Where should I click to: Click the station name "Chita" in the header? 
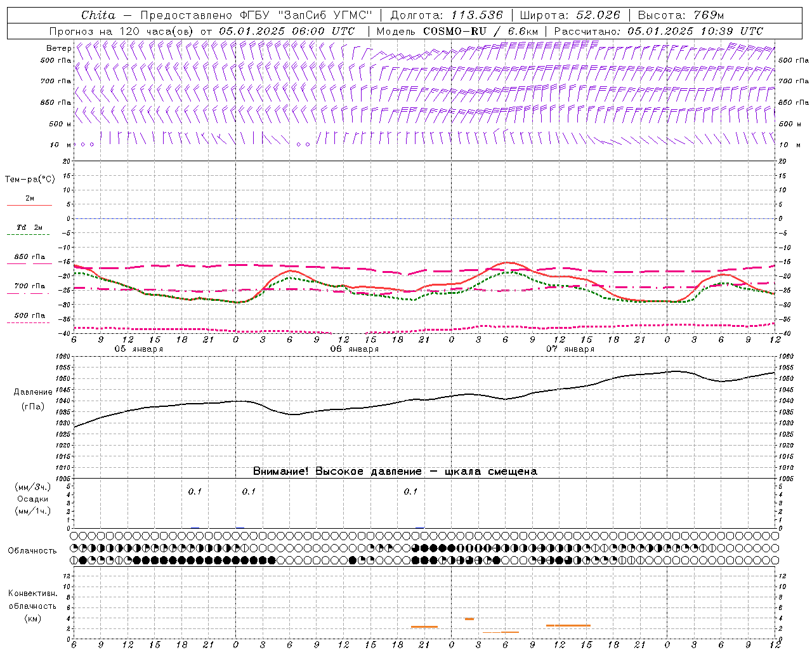[x=98, y=15]
